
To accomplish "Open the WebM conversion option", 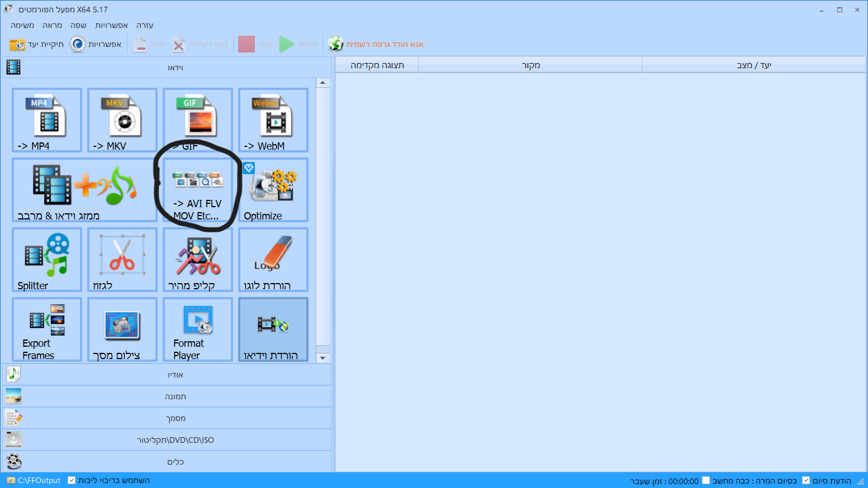I will (273, 119).
